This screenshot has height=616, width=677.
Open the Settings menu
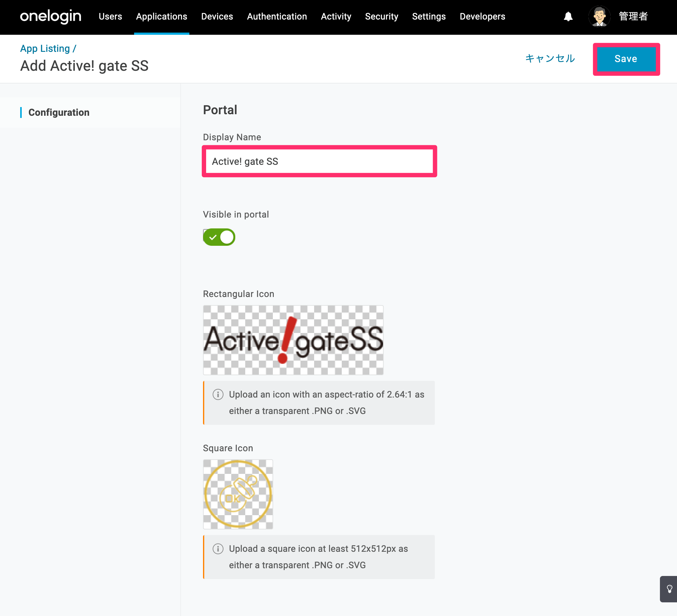tap(429, 16)
